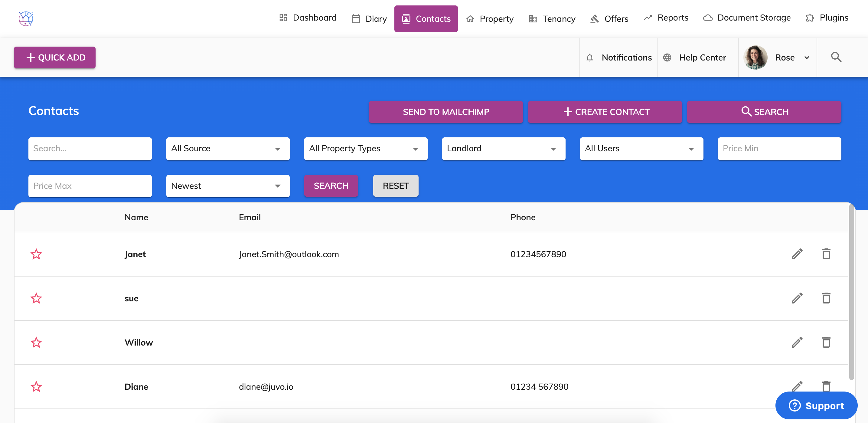Viewport: 868px width, 423px height.
Task: Star the Diane contact as favorite
Action: [x=36, y=387]
